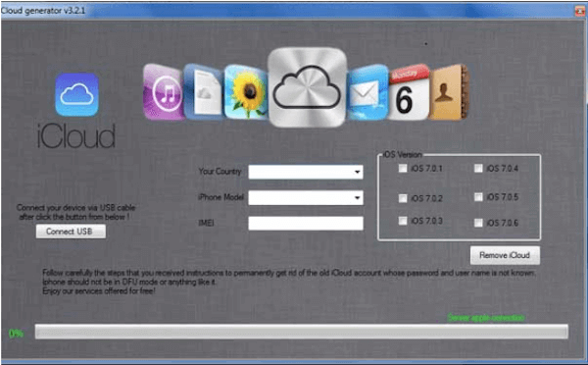
Task: Open the Contacts address book icon
Action: pos(449,92)
